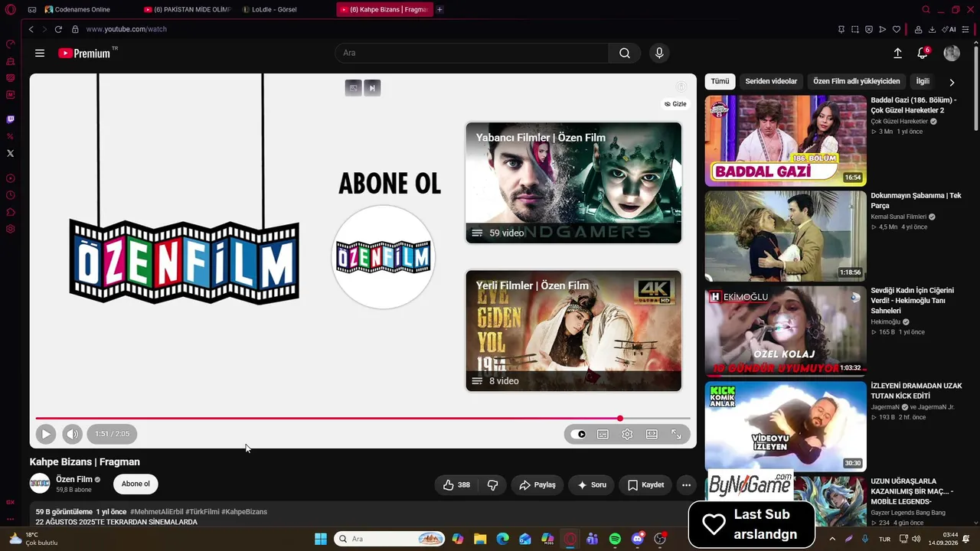980x551 pixels.
Task: Select the Özen Film adlı yükleyiciden chip
Action: coord(857,81)
